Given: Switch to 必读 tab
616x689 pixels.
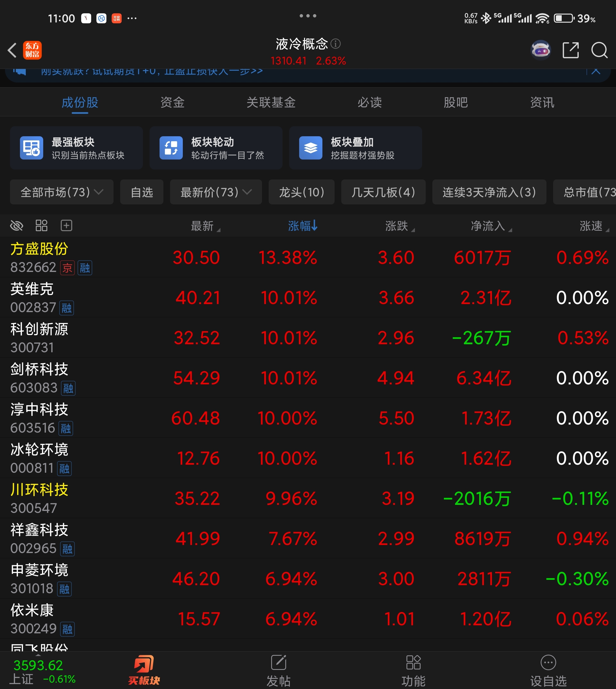Looking at the screenshot, I should click(369, 102).
